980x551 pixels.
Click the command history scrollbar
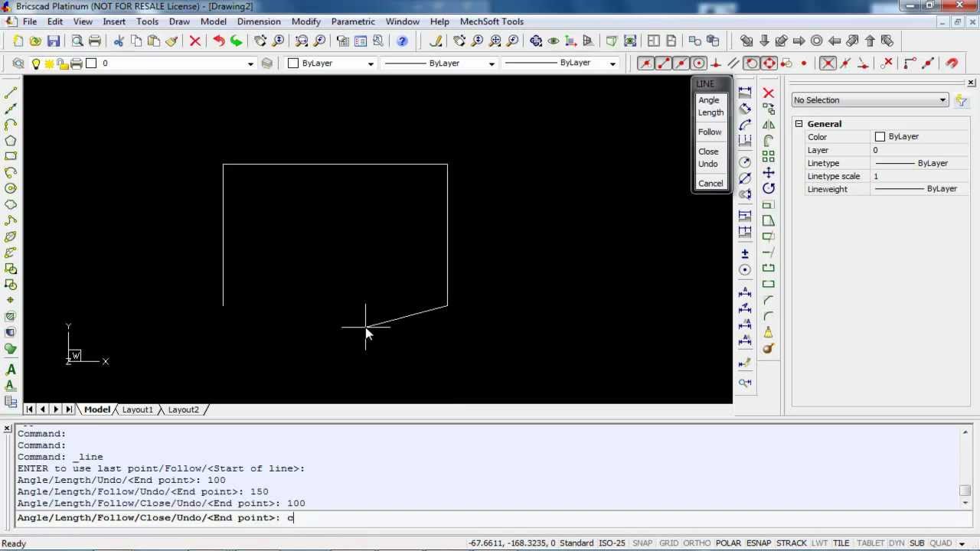click(x=966, y=468)
